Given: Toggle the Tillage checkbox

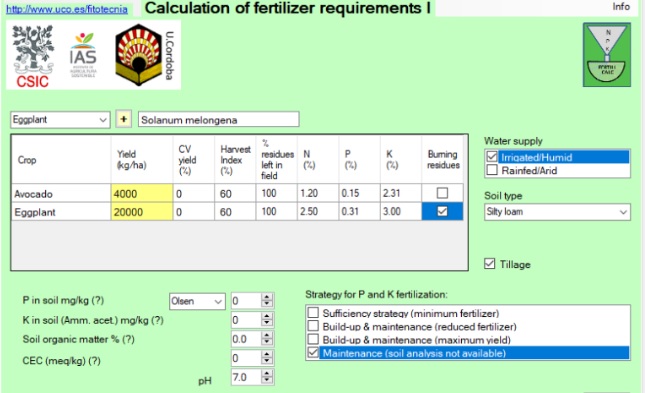Looking at the screenshot, I should click(490, 264).
